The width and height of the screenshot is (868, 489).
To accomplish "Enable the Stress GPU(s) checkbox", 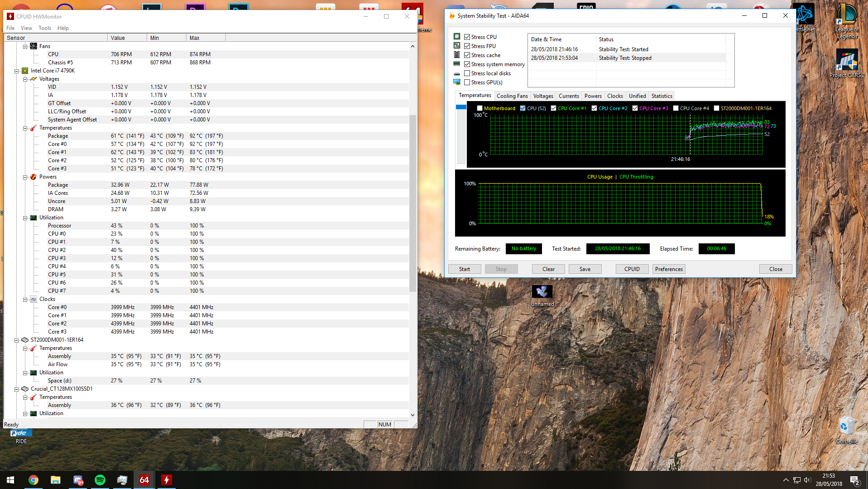I will pos(467,82).
